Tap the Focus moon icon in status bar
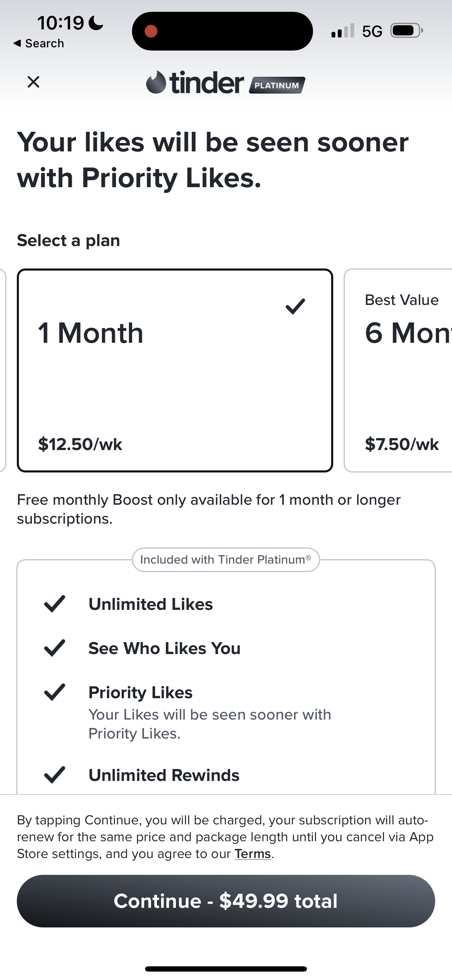Image resolution: width=452 pixels, height=980 pixels. coord(96,23)
